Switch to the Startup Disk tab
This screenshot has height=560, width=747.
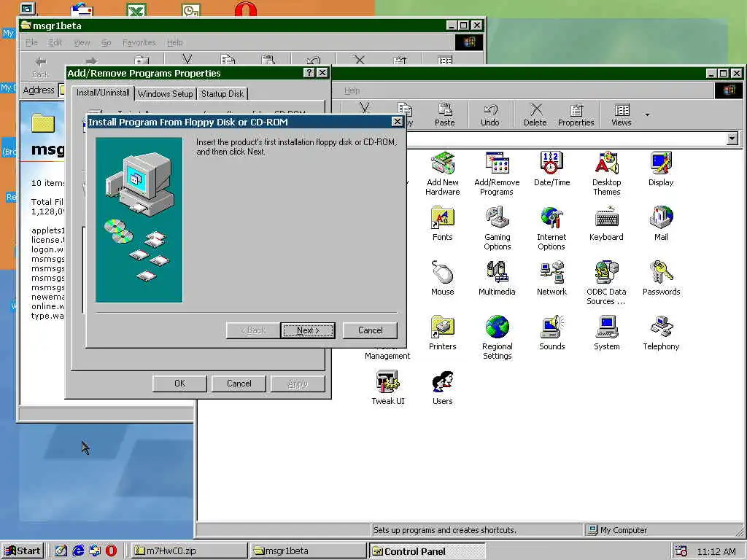(222, 94)
